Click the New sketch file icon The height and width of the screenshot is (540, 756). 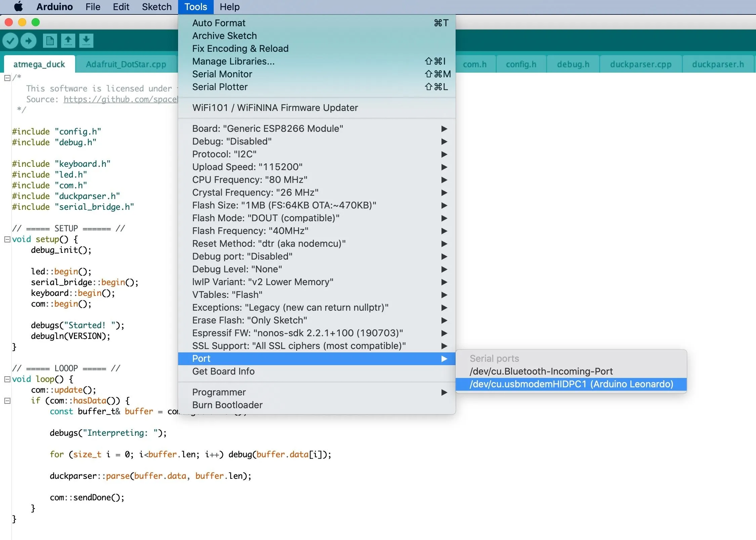coord(50,41)
